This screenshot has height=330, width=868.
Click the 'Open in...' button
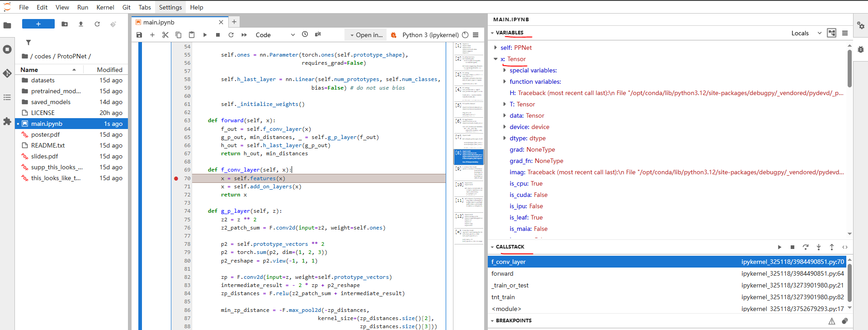365,35
